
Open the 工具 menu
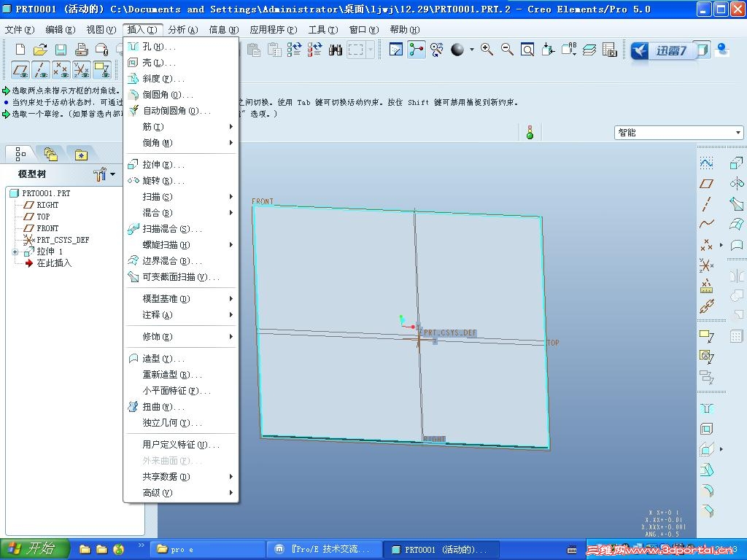[x=323, y=29]
